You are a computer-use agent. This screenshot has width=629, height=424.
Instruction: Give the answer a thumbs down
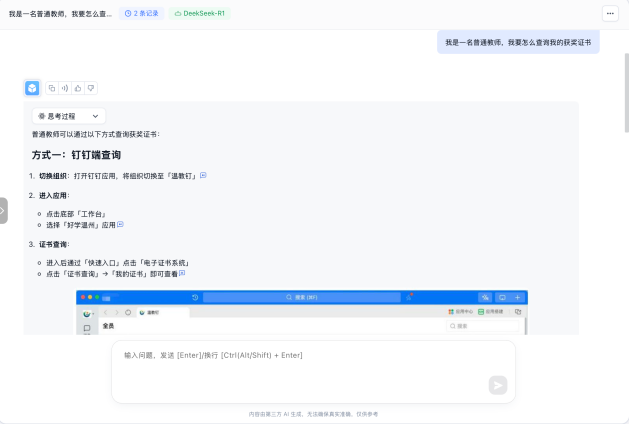coord(91,88)
